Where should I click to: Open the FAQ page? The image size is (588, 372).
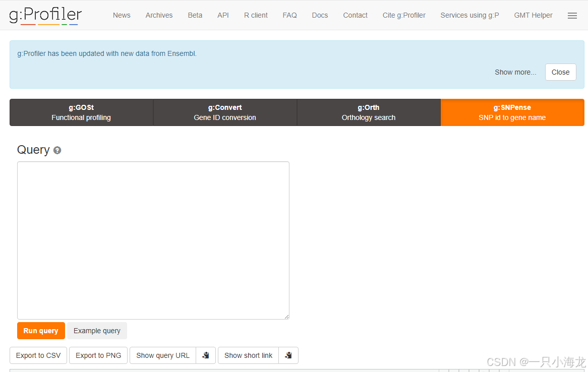(289, 16)
